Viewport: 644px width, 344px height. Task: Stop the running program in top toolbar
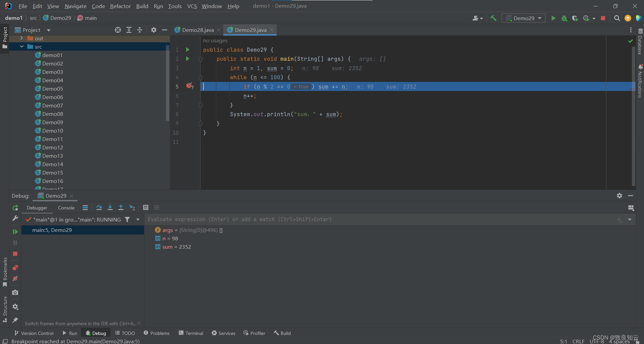point(603,18)
